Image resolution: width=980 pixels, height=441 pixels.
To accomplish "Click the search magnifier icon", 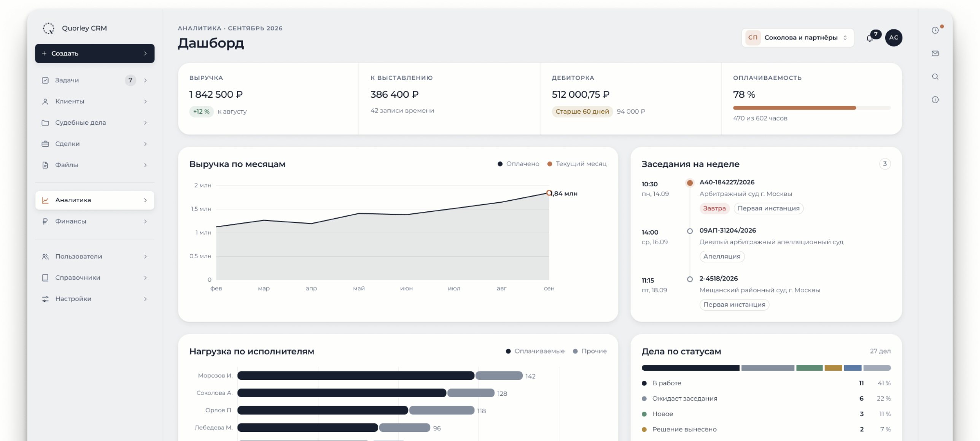I will point(935,77).
